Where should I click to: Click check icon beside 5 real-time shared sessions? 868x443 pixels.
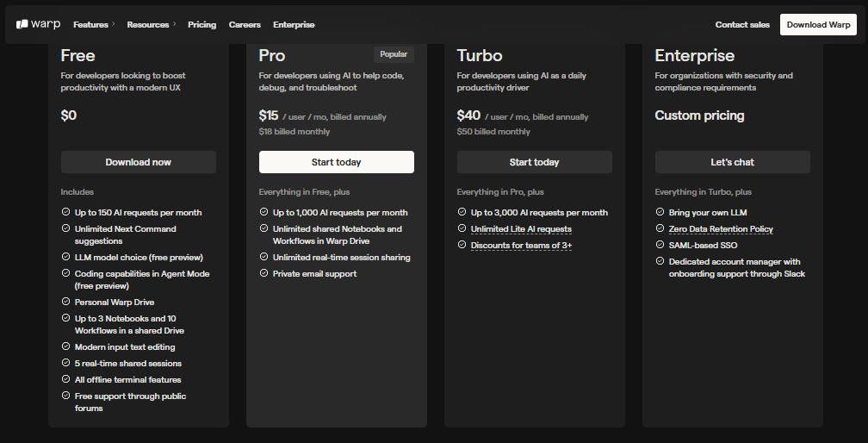coord(65,363)
